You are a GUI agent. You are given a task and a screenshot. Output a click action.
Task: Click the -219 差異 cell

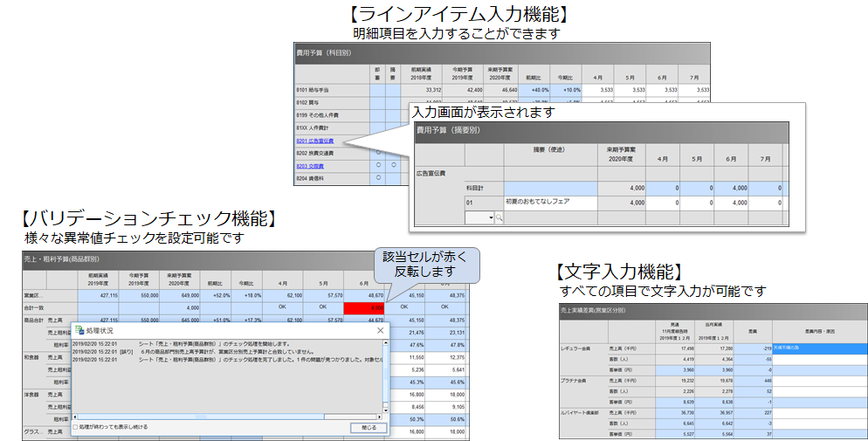pos(753,348)
